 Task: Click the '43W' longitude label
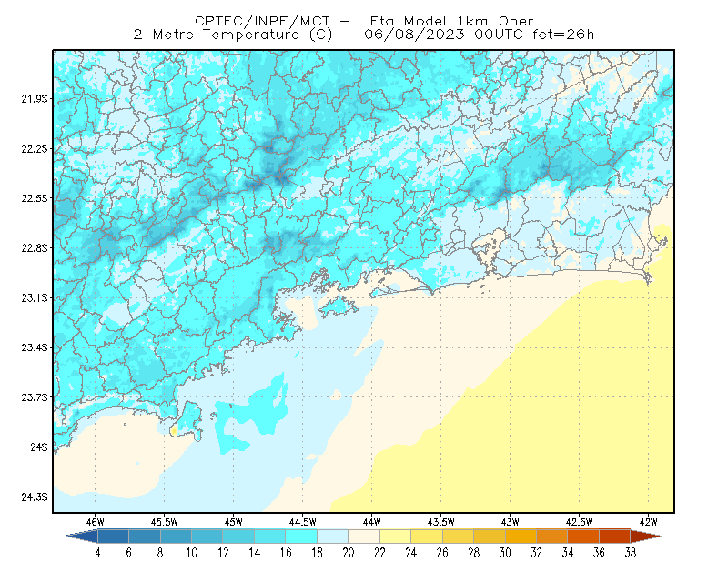tap(511, 522)
